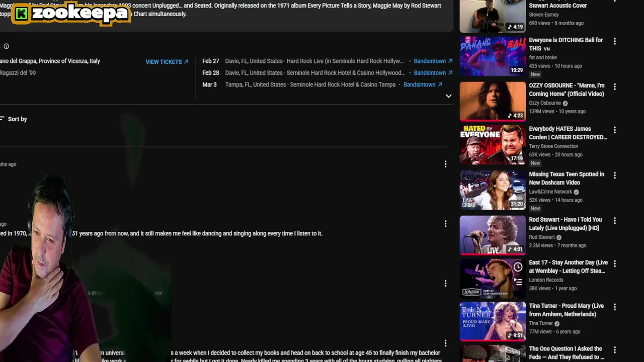644x362 pixels.
Task: Open Bandsintown link for Feb 27 show
Action: [x=433, y=61]
